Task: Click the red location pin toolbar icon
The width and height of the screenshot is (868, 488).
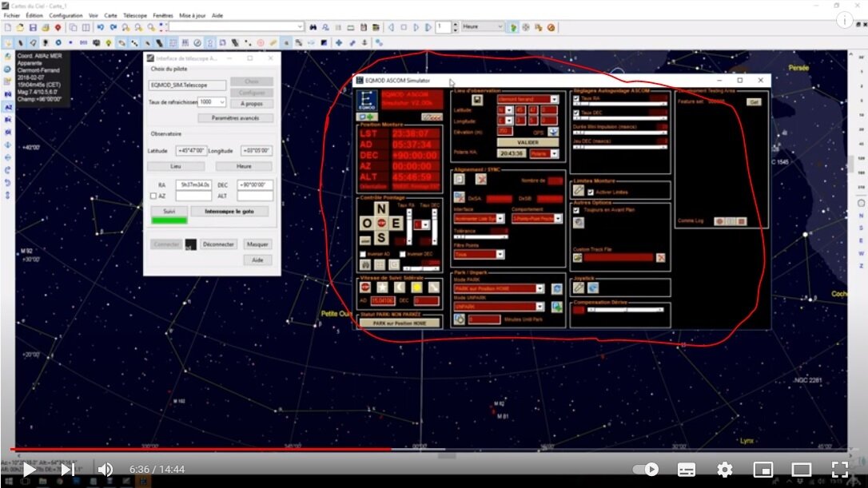Action: coord(58,27)
